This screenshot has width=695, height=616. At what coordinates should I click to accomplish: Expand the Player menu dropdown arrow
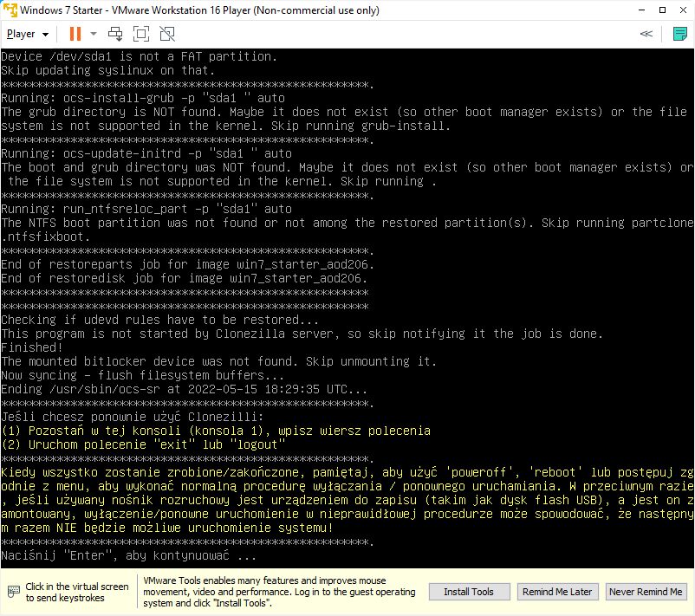coord(45,35)
